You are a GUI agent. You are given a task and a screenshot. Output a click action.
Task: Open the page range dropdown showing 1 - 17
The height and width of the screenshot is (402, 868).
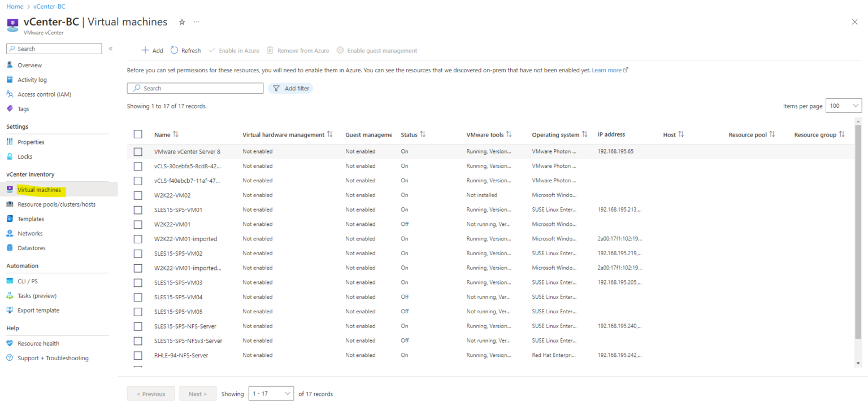click(271, 393)
